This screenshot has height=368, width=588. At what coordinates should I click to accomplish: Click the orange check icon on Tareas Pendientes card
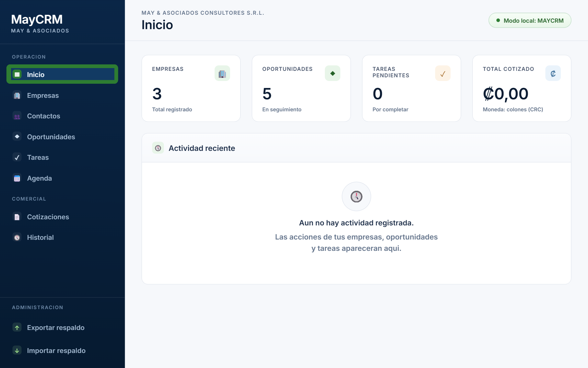(443, 73)
